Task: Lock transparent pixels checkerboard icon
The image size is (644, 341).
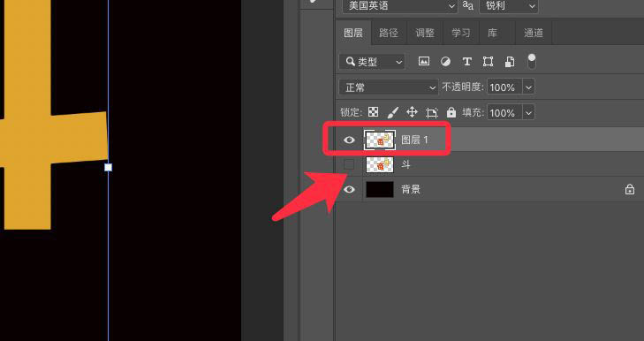Action: (373, 111)
